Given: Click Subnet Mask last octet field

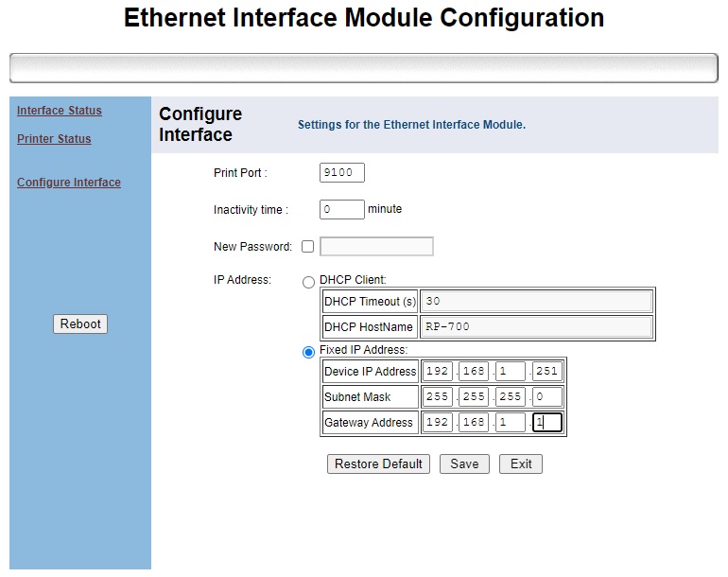Looking at the screenshot, I should point(546,397).
